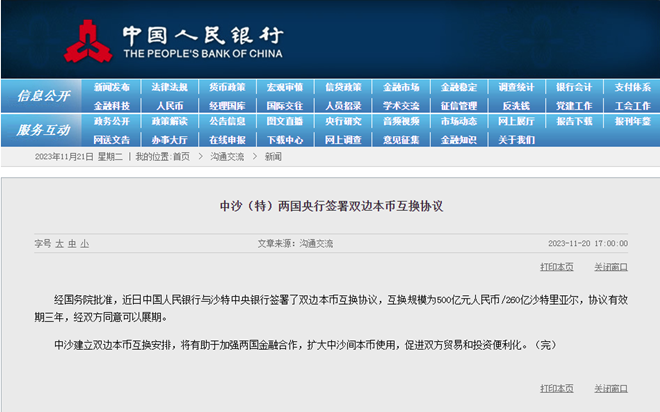The image size is (660, 412).
Task: Open the 货币政策 menu item
Action: (227, 87)
